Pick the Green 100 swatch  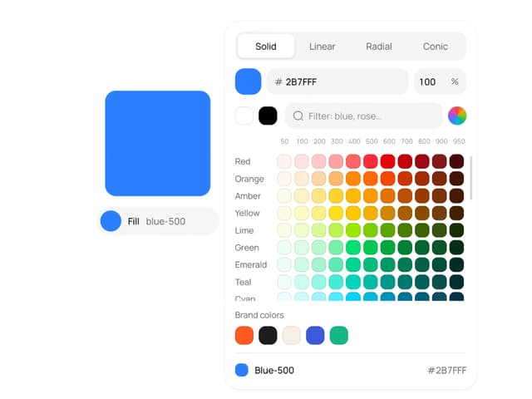point(301,248)
